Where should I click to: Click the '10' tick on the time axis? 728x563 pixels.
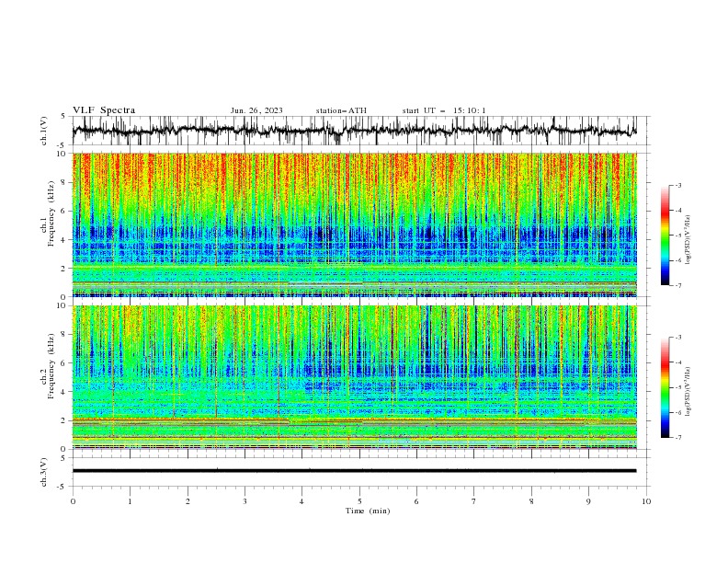(646, 501)
